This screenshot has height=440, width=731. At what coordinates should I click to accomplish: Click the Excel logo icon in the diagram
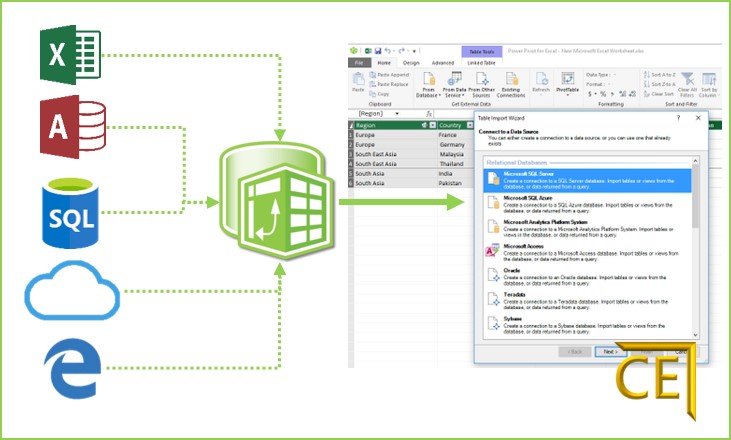pos(70,55)
